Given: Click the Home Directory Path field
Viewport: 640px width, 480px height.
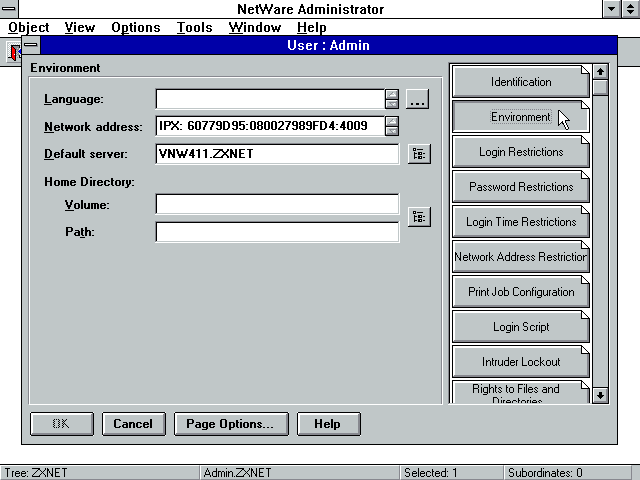Looking at the screenshot, I should pyautogui.click(x=277, y=232).
